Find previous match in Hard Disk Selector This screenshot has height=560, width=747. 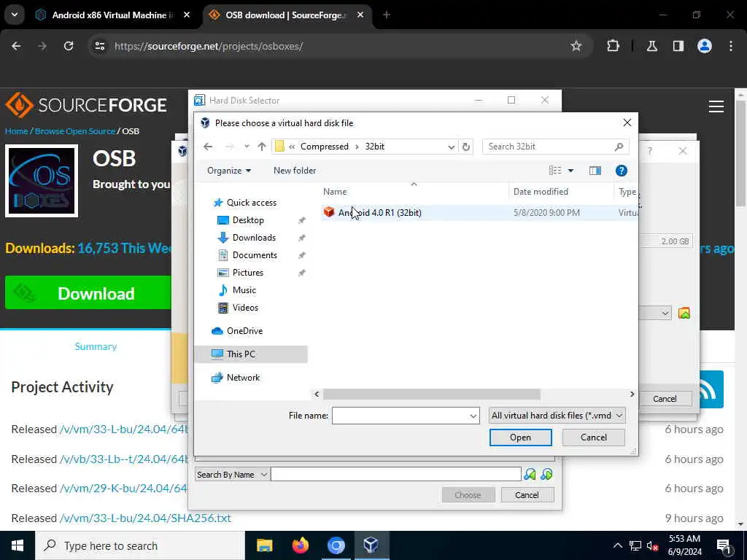point(530,475)
